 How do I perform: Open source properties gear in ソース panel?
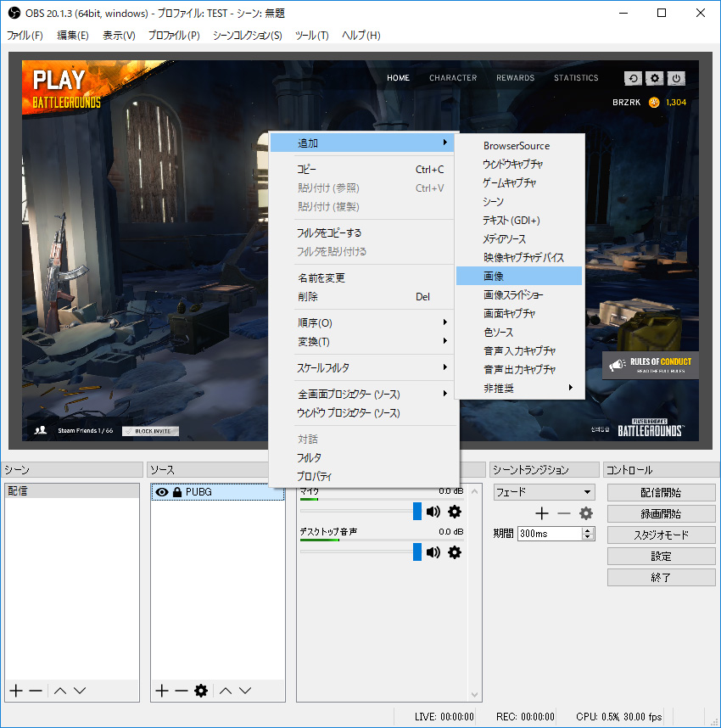pos(201,691)
